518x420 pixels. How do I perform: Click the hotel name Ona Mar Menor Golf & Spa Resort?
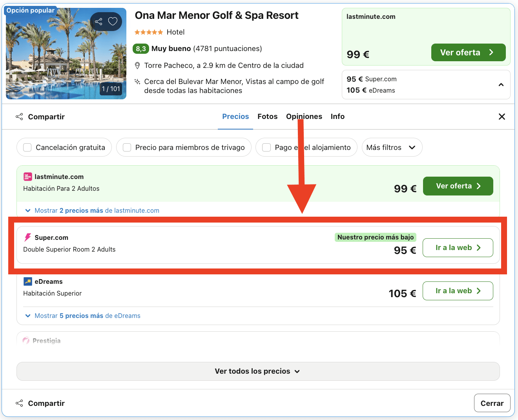coord(217,15)
